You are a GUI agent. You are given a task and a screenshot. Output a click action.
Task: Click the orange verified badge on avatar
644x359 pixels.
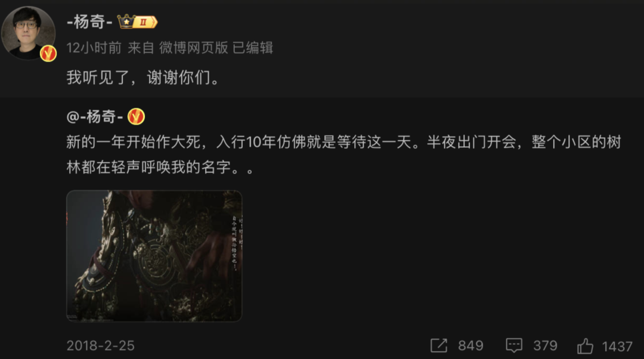coord(48,54)
